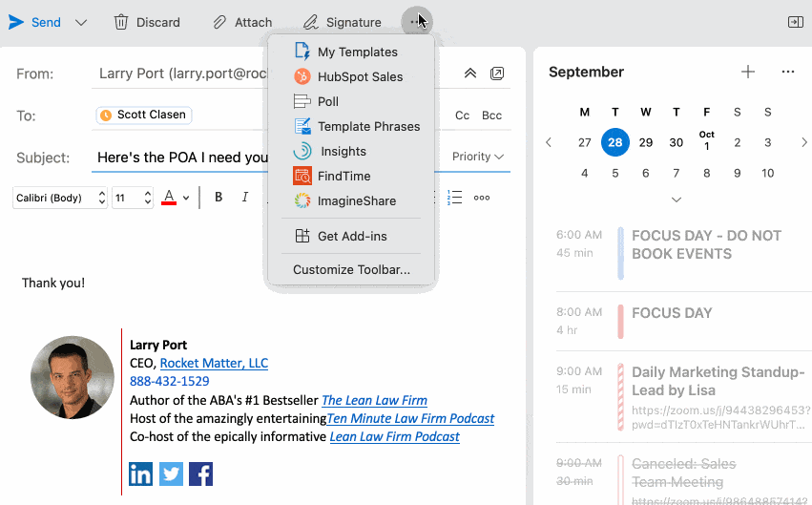Open the Priority dropdown

pyautogui.click(x=478, y=157)
